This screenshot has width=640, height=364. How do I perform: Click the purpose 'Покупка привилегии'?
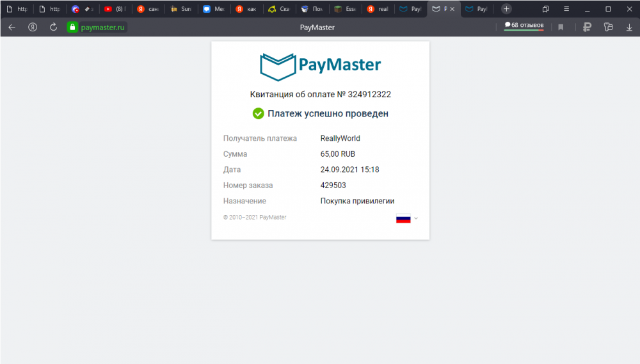(357, 201)
